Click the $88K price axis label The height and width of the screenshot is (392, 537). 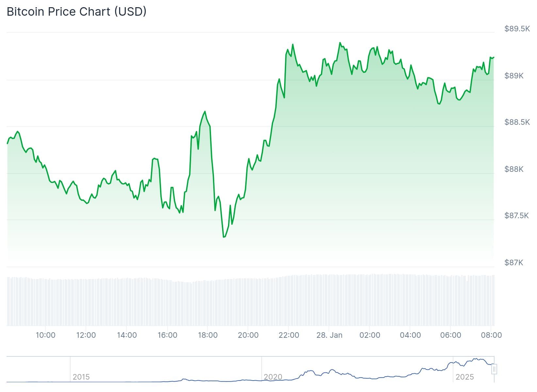(514, 169)
